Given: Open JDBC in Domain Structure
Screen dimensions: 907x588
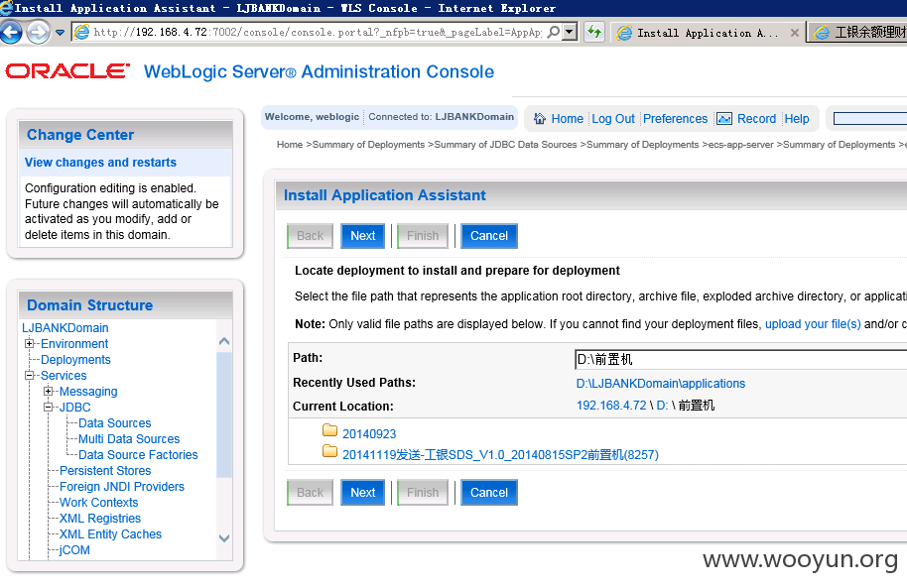Looking at the screenshot, I should 74,408.
